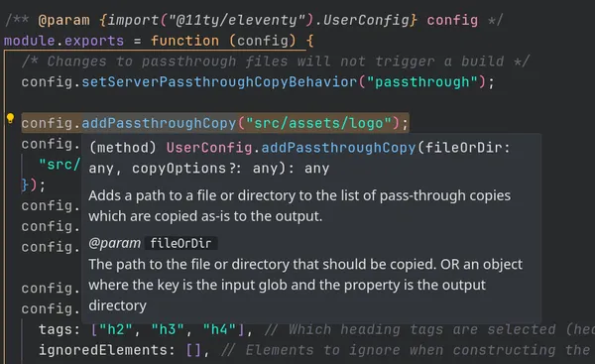
Task: Click the "h2" string in tags array
Action: click(115, 329)
